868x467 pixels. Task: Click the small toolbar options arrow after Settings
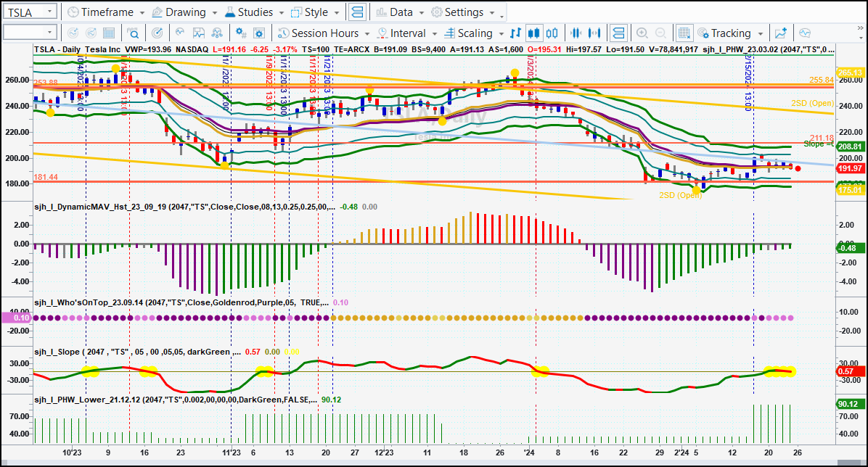(501, 16)
